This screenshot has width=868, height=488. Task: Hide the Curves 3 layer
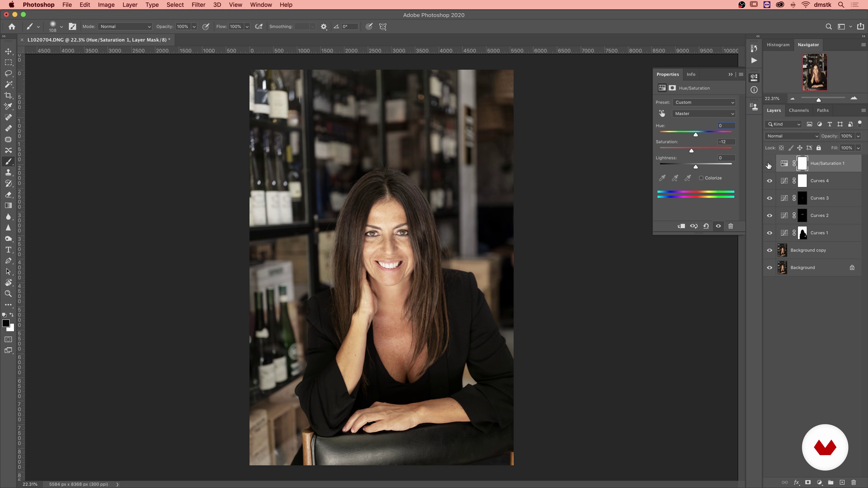(x=770, y=198)
